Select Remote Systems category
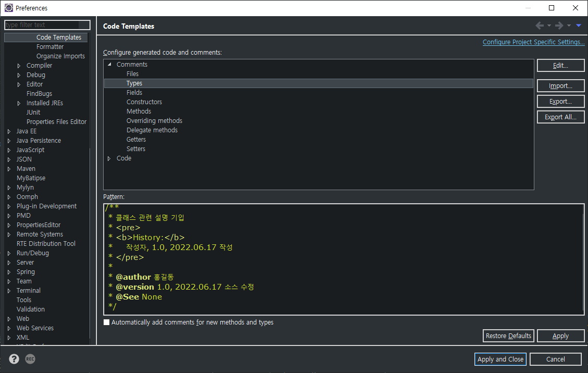Image resolution: width=588 pixels, height=373 pixels. coord(40,234)
